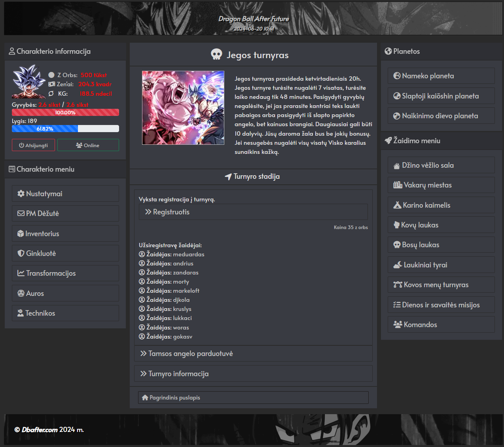
Task: Click the checklist icon beside Dienos ir savaitės misijos
Action: click(397, 305)
